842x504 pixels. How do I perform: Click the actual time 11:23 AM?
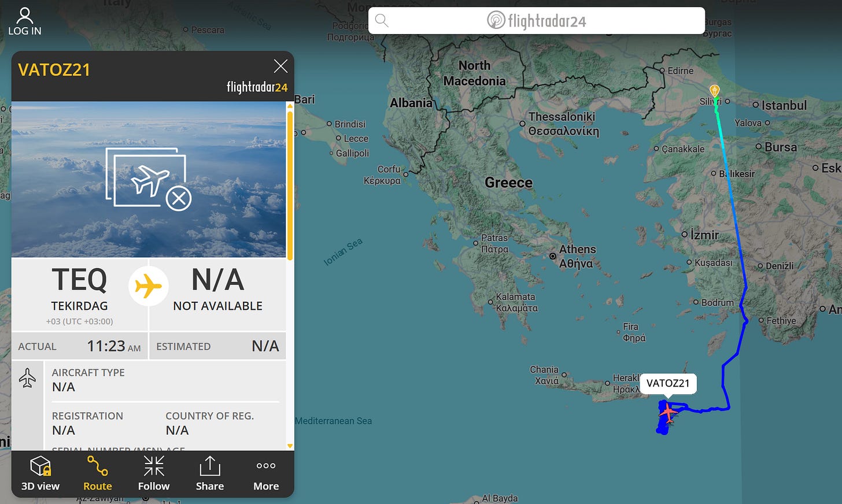coord(113,346)
